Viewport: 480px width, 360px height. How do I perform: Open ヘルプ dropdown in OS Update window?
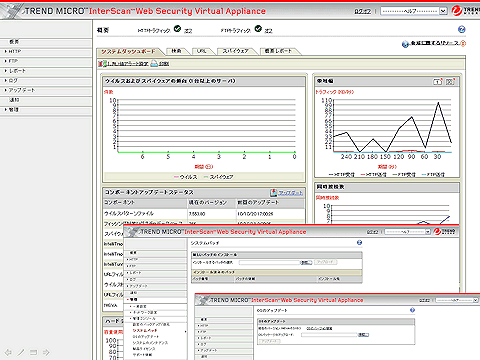pos(457,300)
